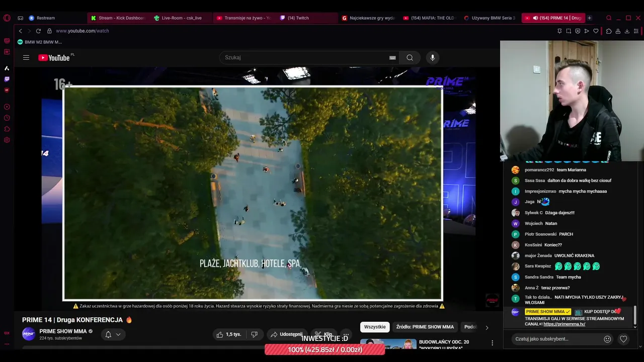The width and height of the screenshot is (644, 362).
Task: Click the browser back arrow
Action: pos(20,31)
